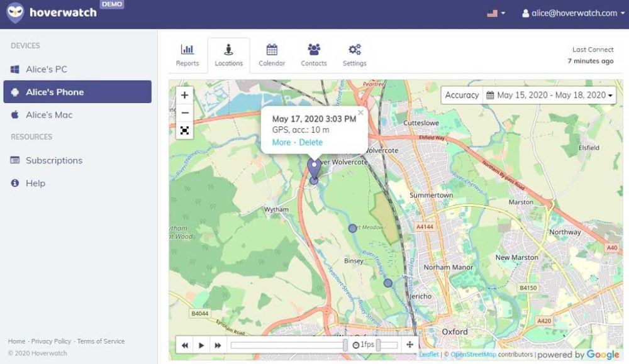The image size is (629, 364).
Task: Switch to the Calendar tab
Action: [x=272, y=55]
